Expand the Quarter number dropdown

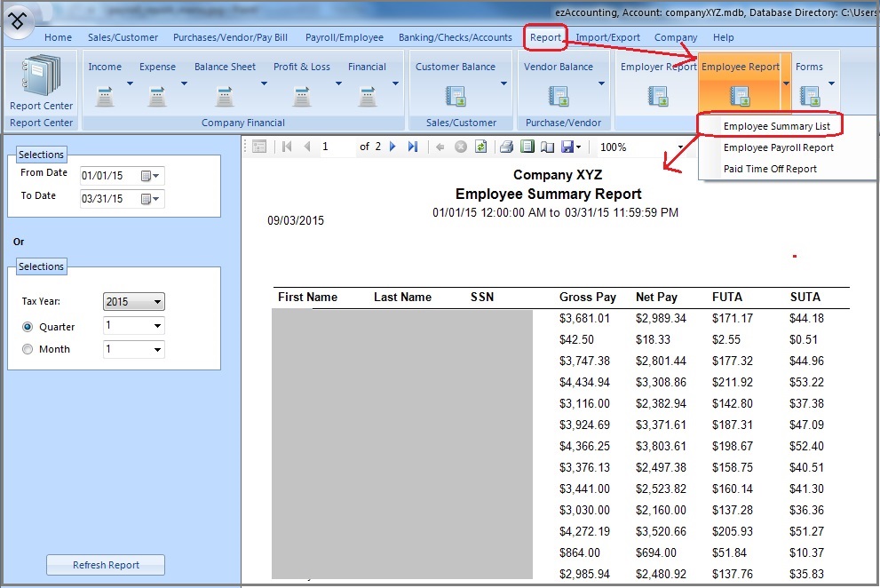tap(157, 327)
